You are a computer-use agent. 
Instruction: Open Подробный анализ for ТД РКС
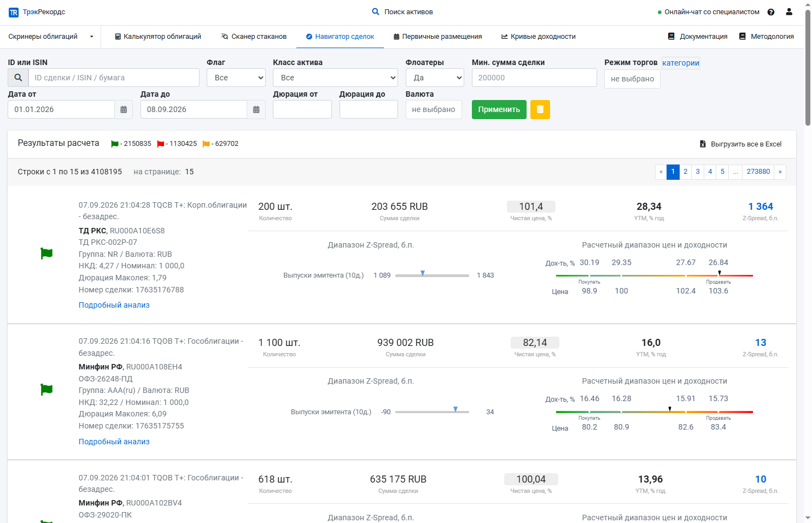114,305
